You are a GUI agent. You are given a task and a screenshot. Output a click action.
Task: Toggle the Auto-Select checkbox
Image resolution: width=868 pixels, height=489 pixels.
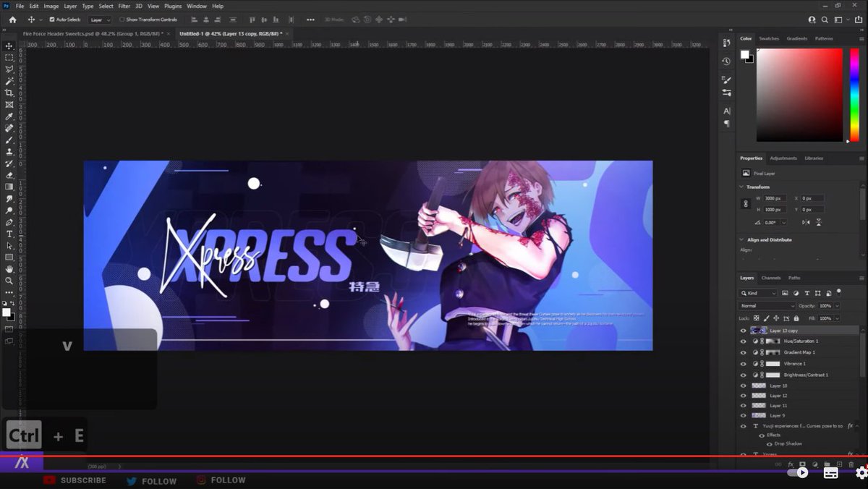(52, 20)
